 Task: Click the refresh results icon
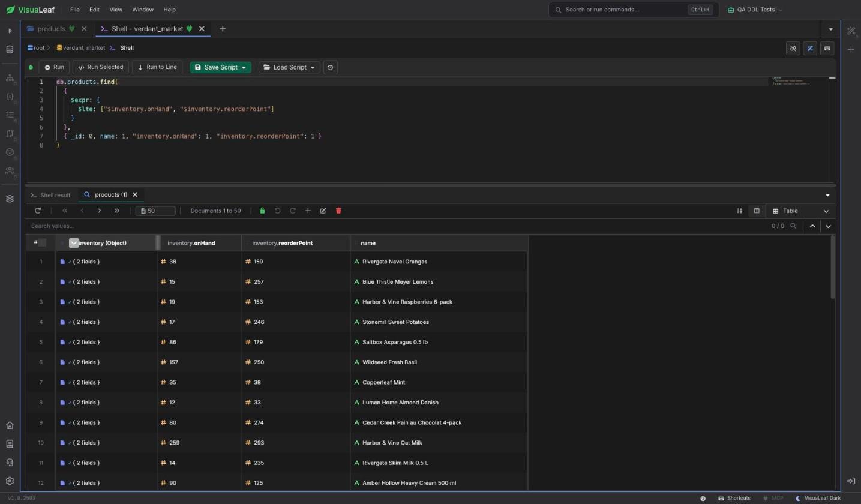38,211
